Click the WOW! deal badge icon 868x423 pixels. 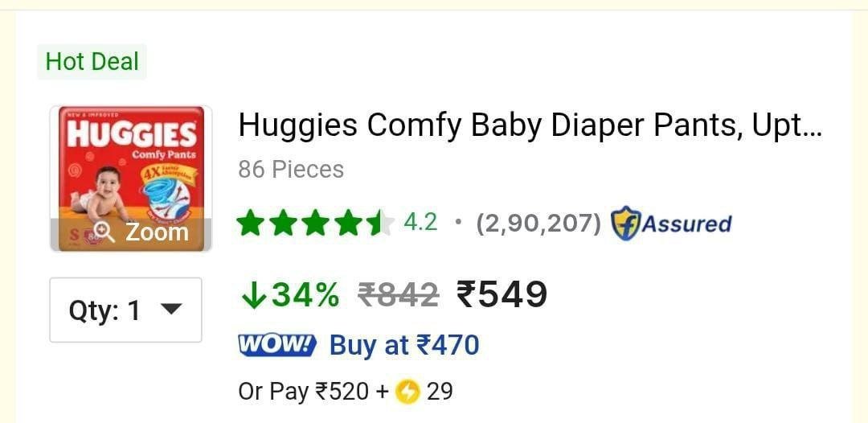pyautogui.click(x=276, y=346)
